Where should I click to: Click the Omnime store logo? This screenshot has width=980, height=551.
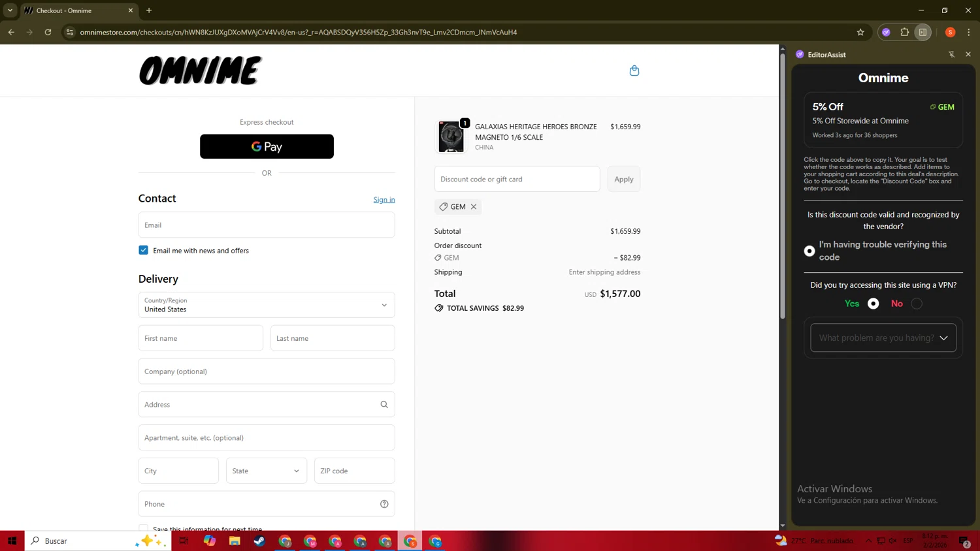[201, 71]
